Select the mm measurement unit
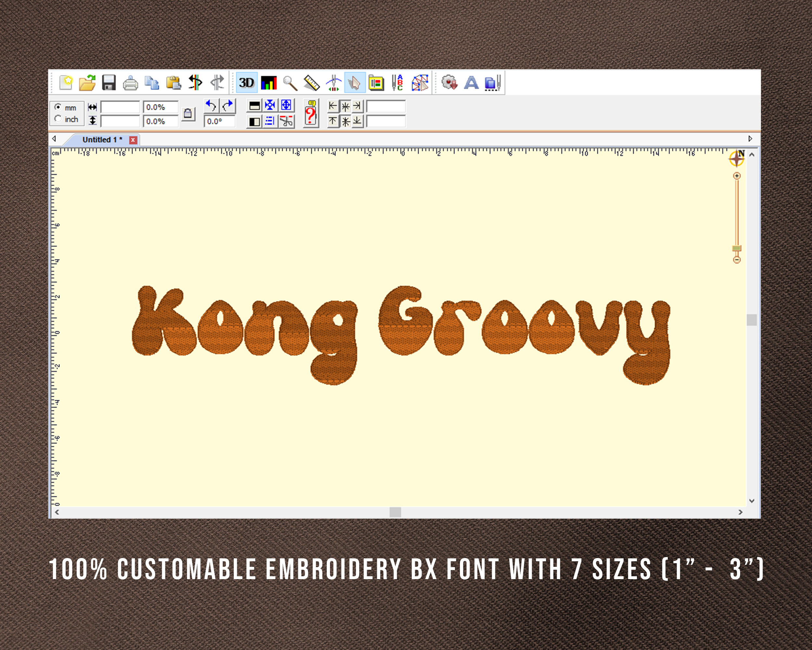 tap(59, 108)
